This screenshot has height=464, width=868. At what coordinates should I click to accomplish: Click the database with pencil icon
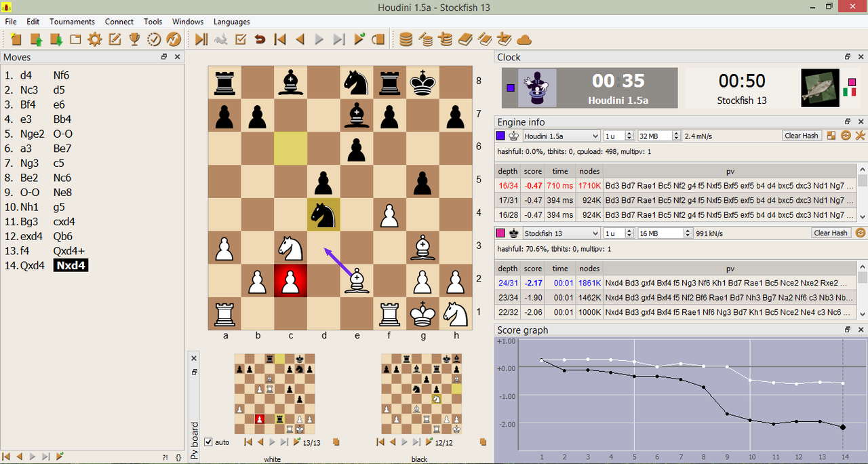pos(425,39)
